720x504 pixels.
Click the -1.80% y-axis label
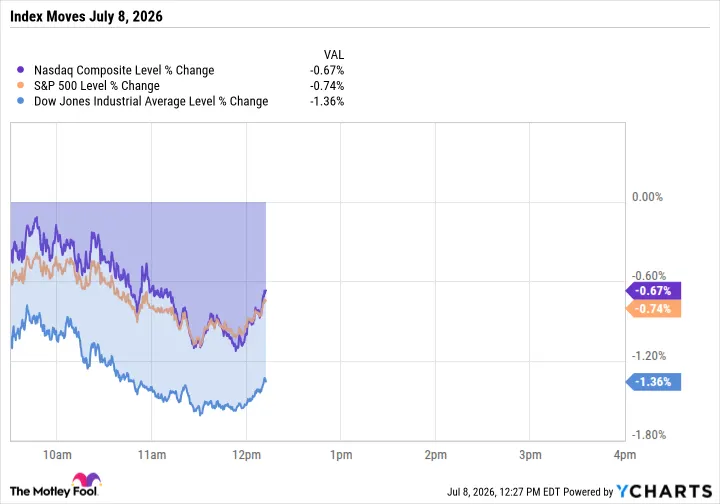(x=649, y=435)
